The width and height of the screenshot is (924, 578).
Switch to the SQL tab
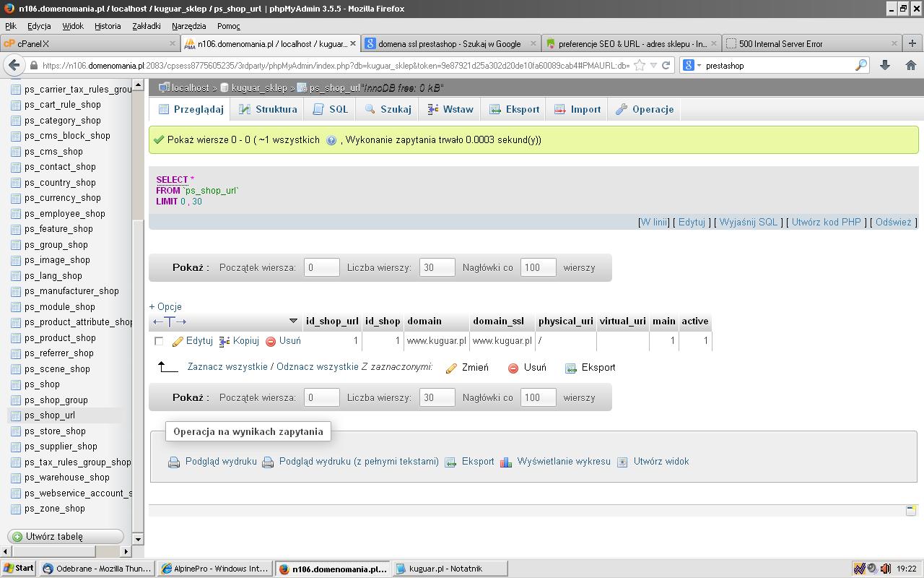tap(331, 109)
